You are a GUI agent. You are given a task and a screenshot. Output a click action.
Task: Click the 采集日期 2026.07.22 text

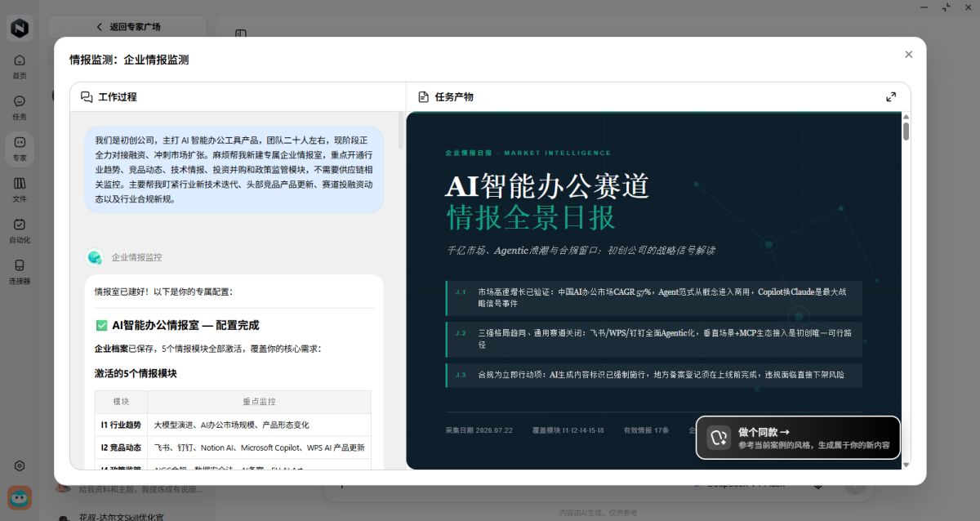click(x=479, y=430)
